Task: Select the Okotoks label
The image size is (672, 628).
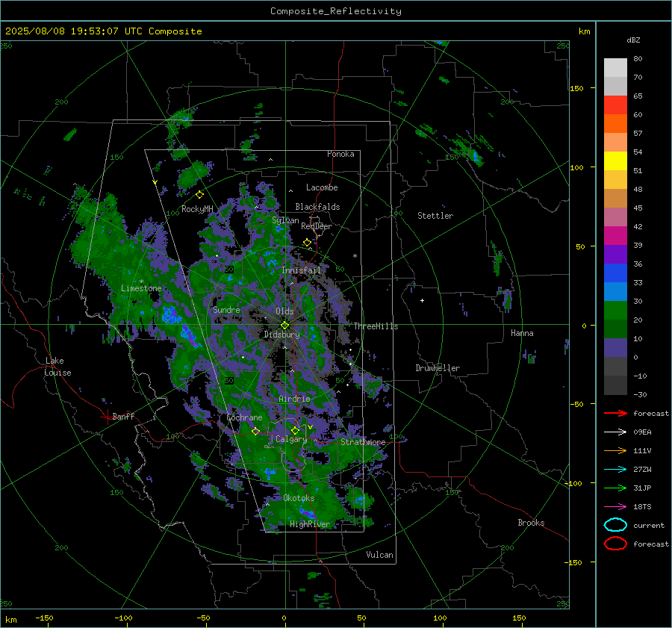Action: pyautogui.click(x=299, y=498)
